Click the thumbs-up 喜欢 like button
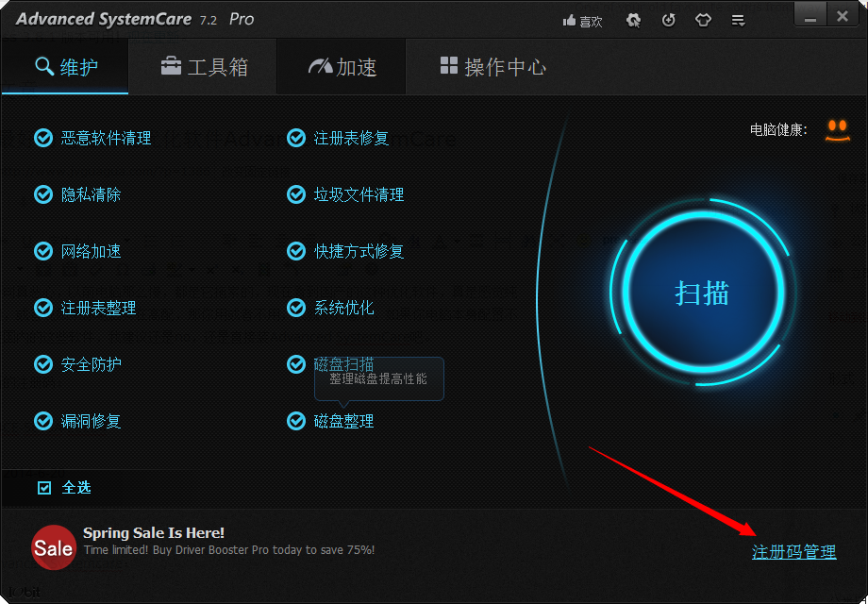The width and height of the screenshot is (868, 604). point(582,21)
